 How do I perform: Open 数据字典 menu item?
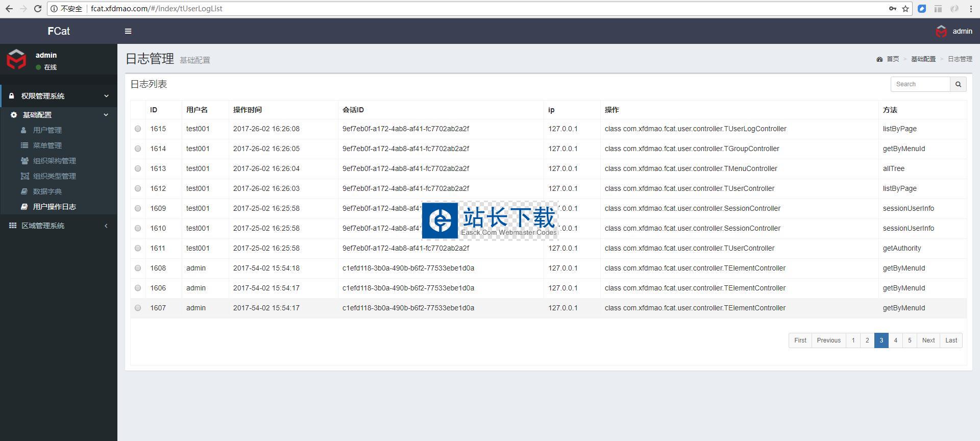pyautogui.click(x=47, y=191)
